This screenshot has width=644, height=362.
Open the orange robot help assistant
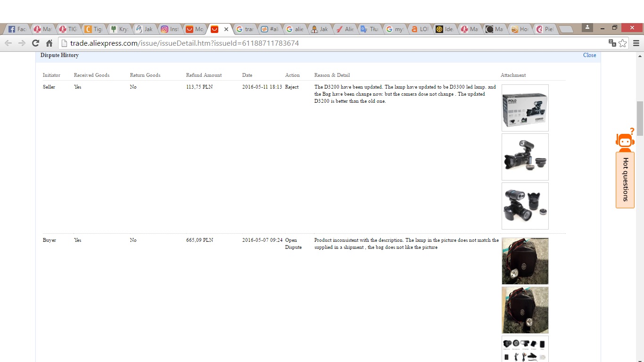tap(625, 140)
